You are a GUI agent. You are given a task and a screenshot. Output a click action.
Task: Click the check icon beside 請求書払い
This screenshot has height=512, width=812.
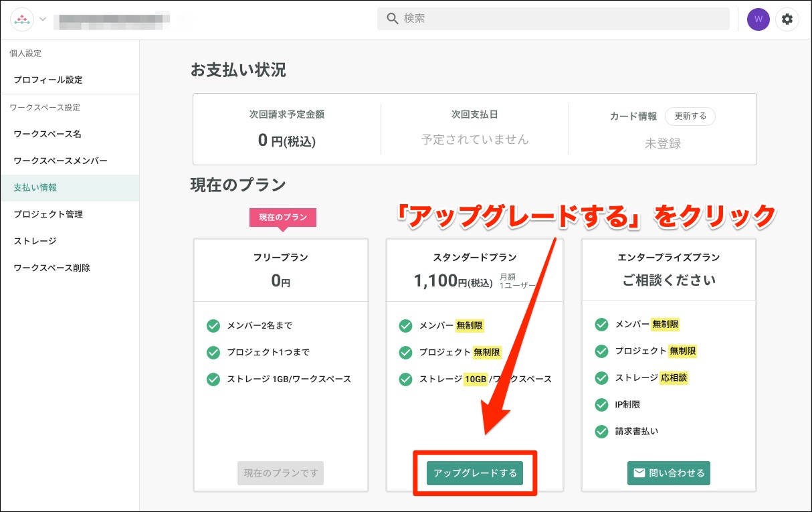[x=601, y=432]
